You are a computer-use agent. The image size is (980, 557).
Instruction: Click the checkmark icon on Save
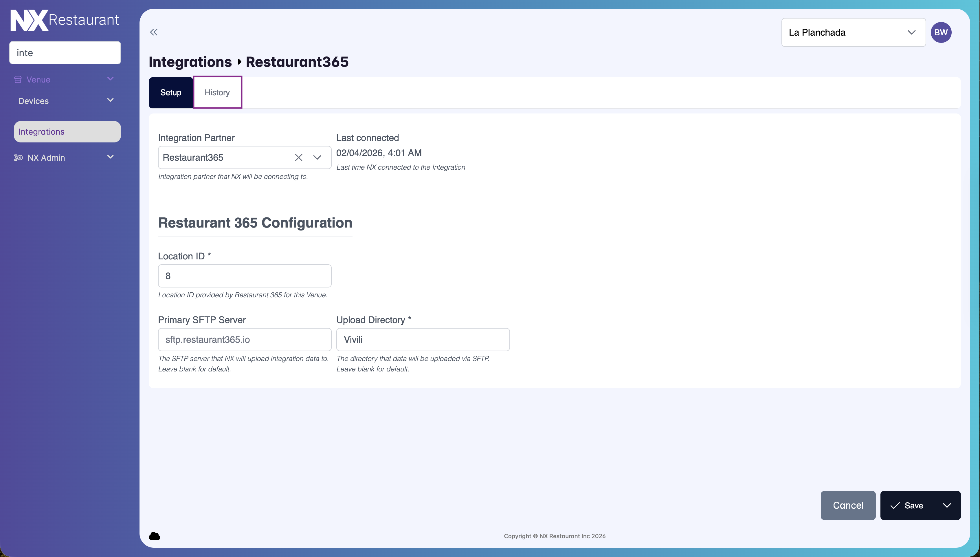[x=895, y=506]
